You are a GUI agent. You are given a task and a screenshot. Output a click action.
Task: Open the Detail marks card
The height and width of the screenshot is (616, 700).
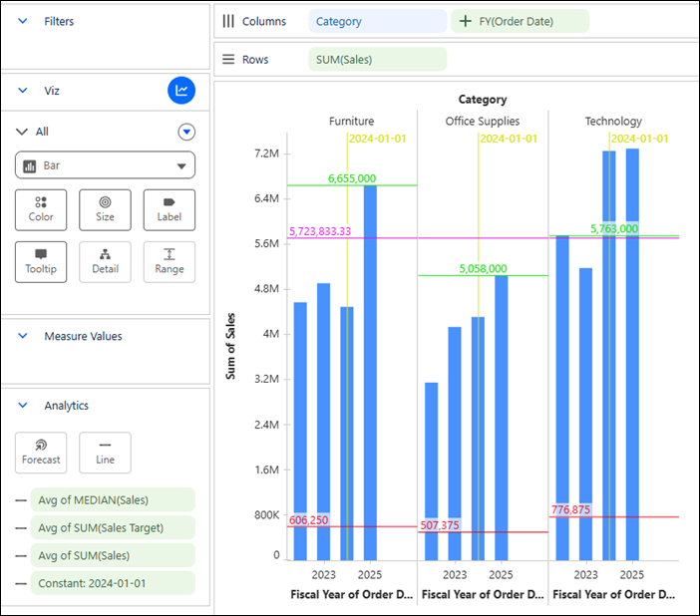click(x=105, y=262)
